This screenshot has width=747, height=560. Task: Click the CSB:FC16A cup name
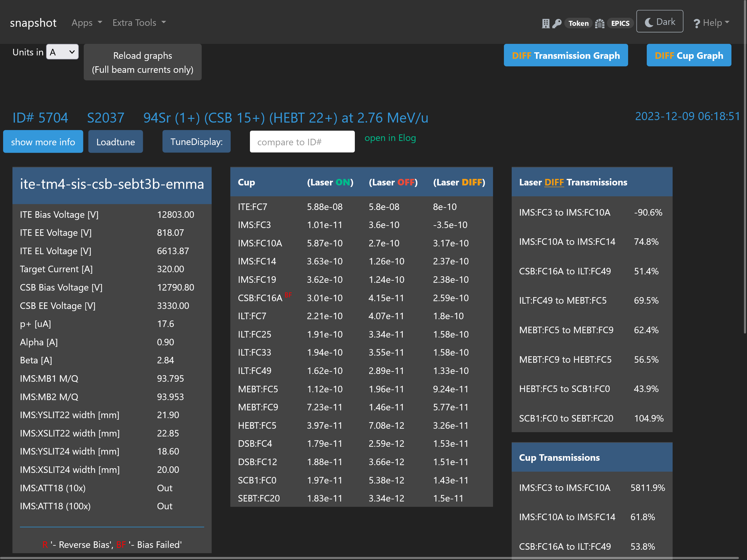pos(260,298)
